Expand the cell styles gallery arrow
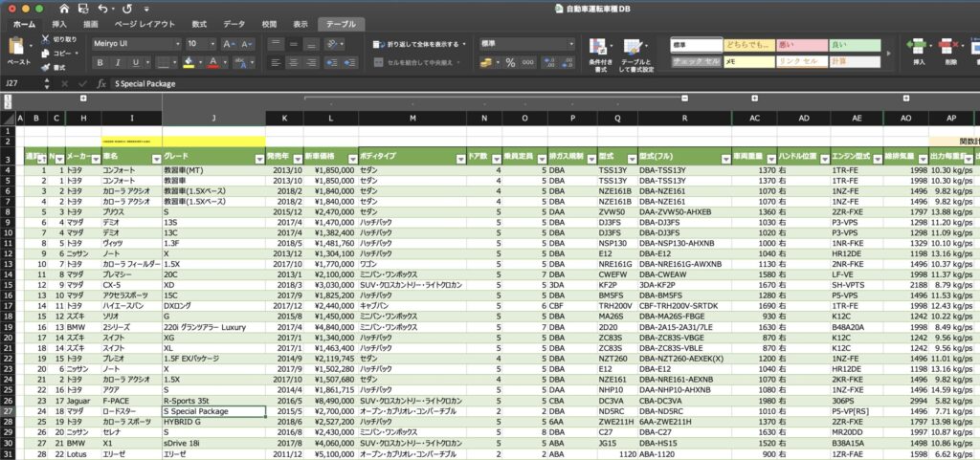Image resolution: width=980 pixels, height=460 pixels. (x=889, y=53)
